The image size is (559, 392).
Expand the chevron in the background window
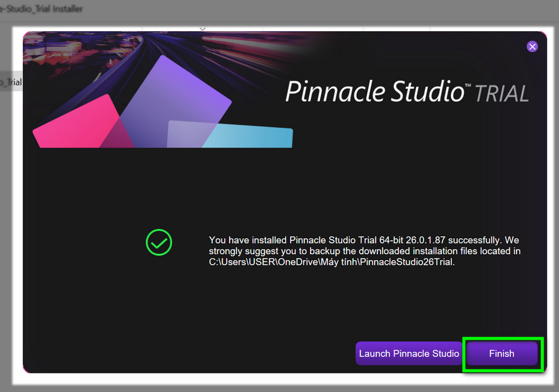(203, 29)
